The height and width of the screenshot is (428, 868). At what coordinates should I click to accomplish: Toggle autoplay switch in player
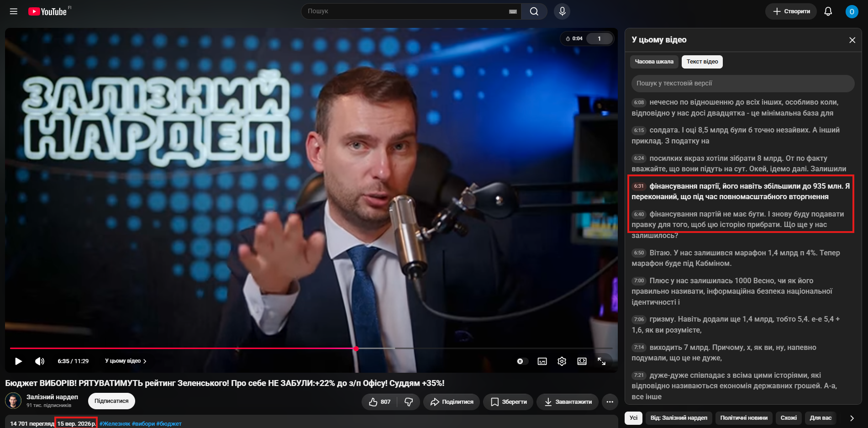click(522, 361)
